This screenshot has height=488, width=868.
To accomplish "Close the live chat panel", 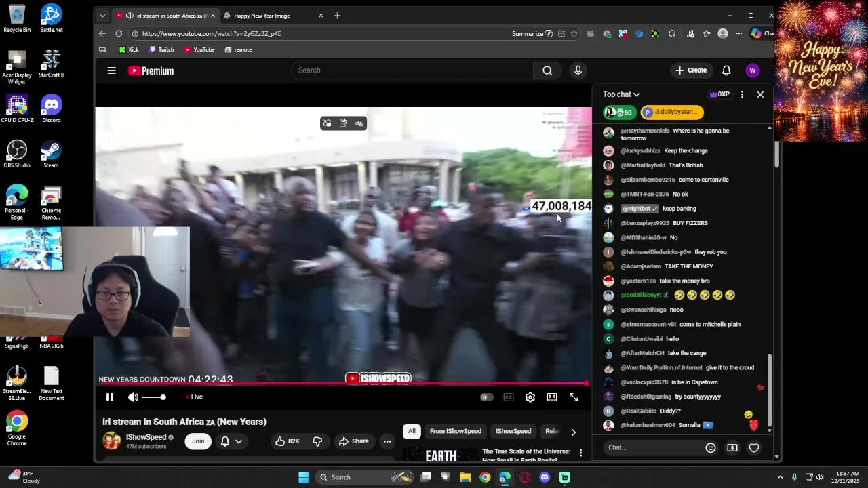I will pyautogui.click(x=760, y=95).
